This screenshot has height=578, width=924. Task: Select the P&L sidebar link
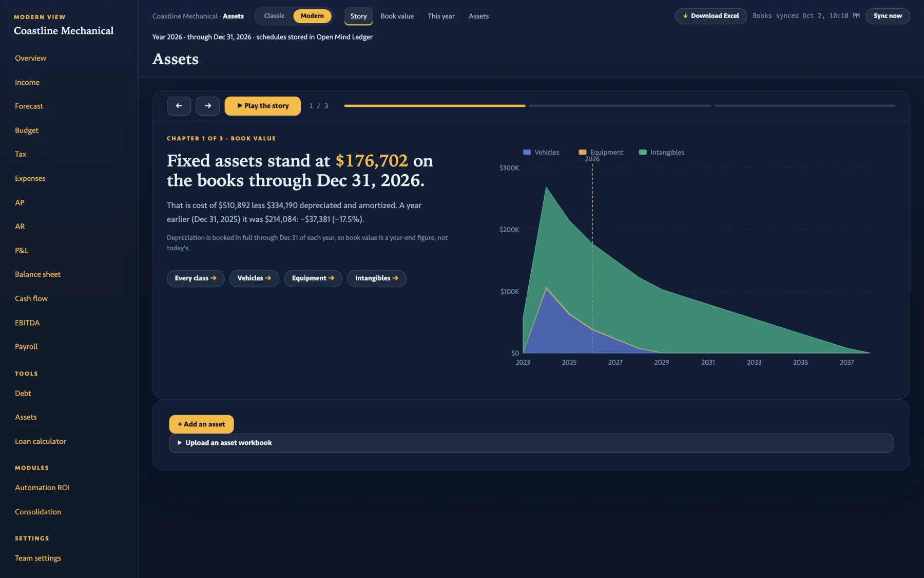tap(22, 251)
